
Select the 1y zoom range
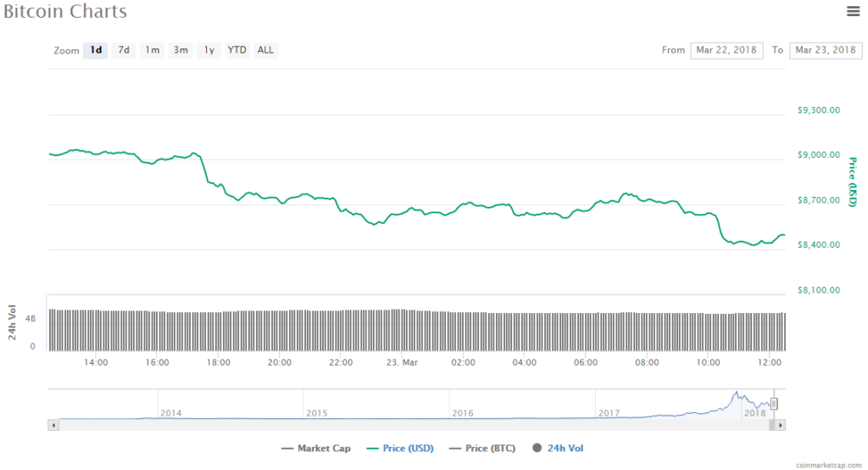(x=209, y=50)
